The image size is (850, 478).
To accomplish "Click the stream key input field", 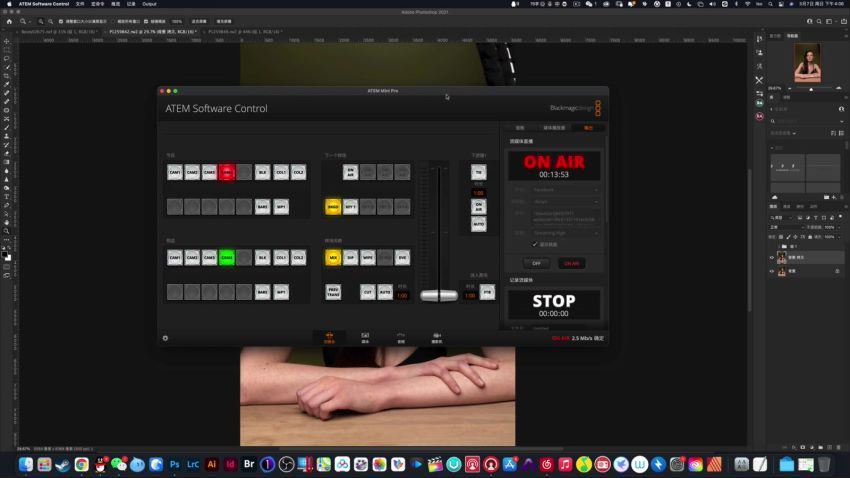I will [566, 217].
